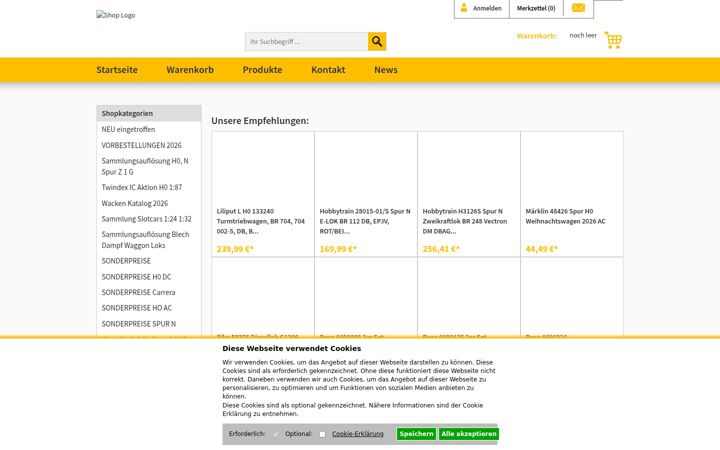Open Hobbytrain H31265 Zweikraftlok product
The width and height of the screenshot is (720, 450).
point(465,221)
